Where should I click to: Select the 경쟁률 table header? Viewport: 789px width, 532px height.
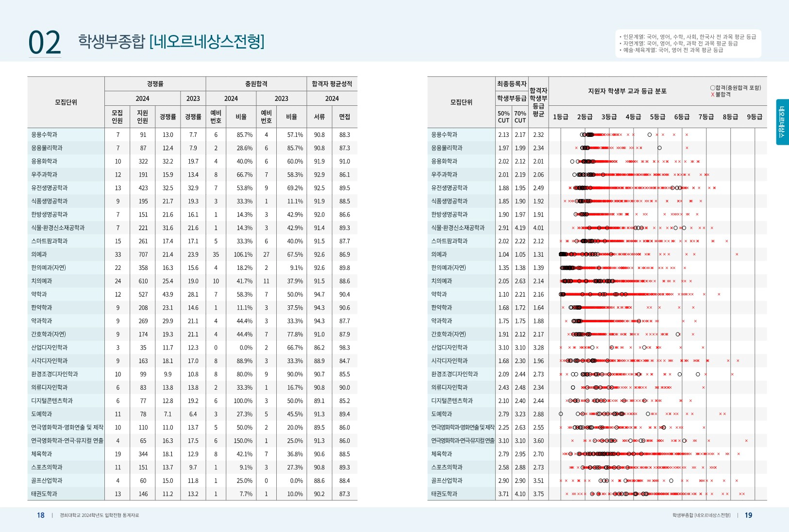pos(155,83)
